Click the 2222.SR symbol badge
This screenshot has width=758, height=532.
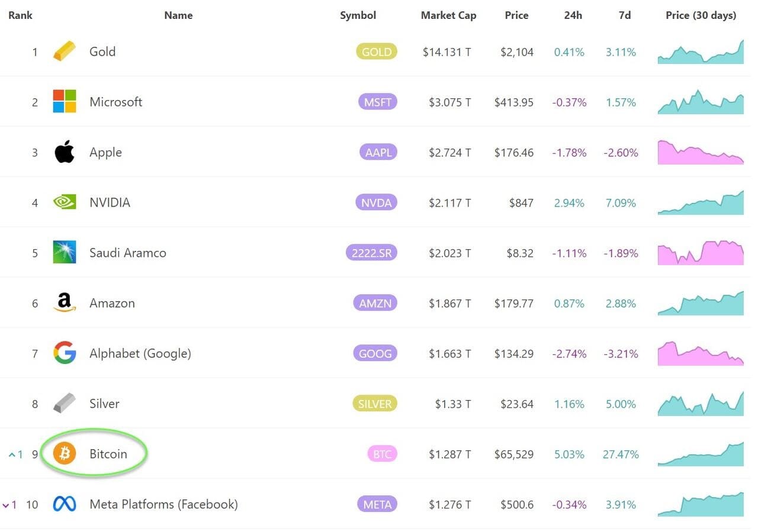coord(371,253)
